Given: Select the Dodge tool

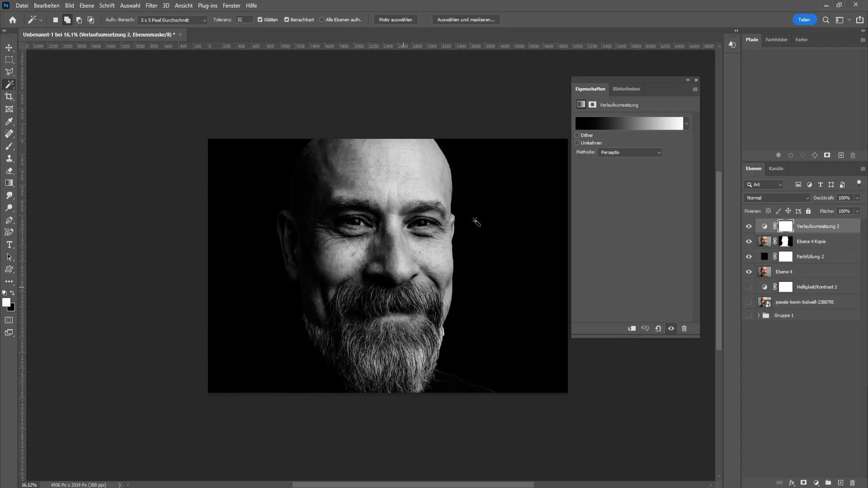Looking at the screenshot, I should pyautogui.click(x=9, y=208).
